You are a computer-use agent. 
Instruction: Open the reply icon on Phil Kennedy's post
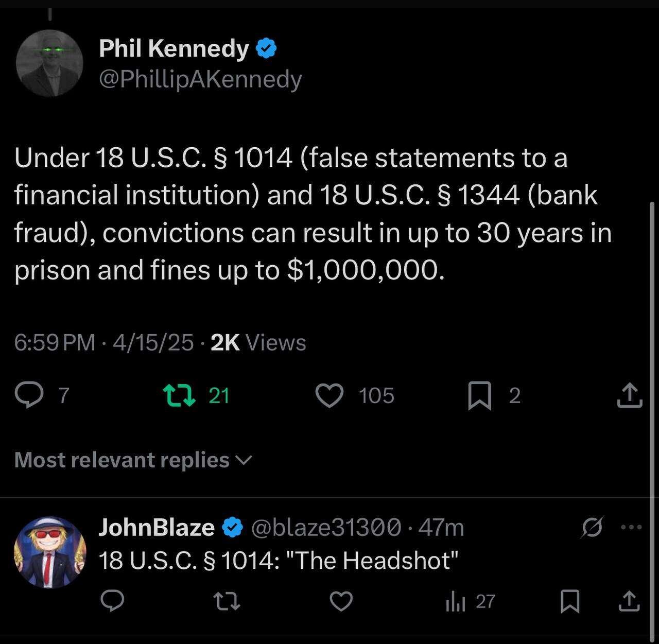point(29,396)
